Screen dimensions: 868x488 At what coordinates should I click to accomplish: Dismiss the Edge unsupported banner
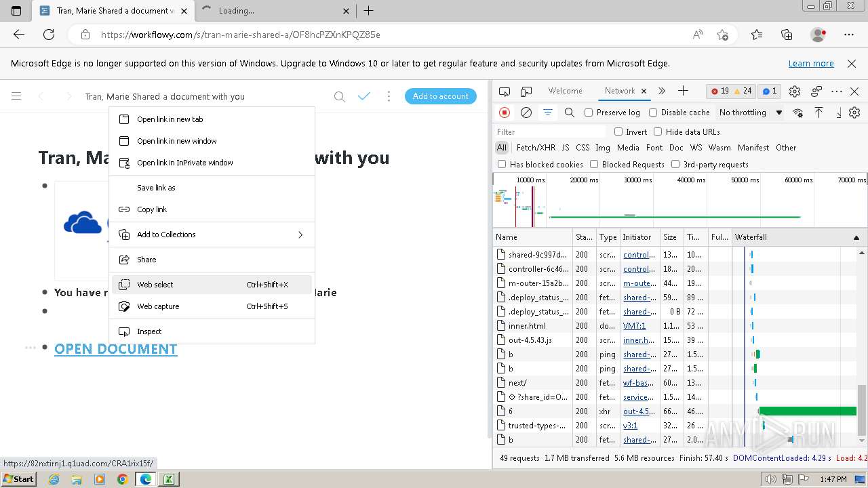click(852, 64)
